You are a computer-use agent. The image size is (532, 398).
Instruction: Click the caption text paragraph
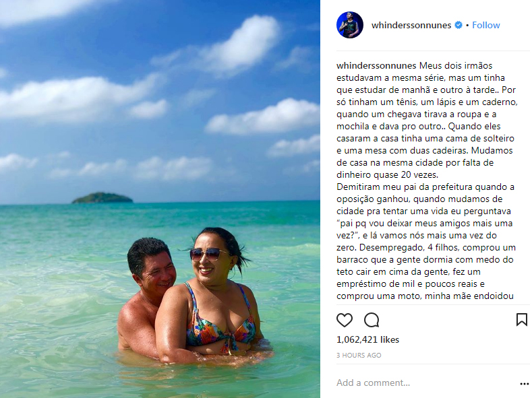click(427, 180)
